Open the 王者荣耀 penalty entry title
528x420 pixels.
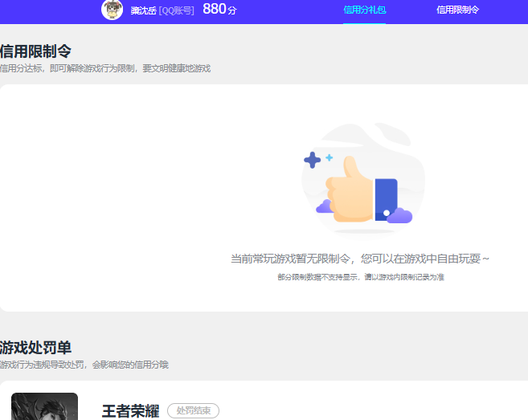click(x=130, y=411)
